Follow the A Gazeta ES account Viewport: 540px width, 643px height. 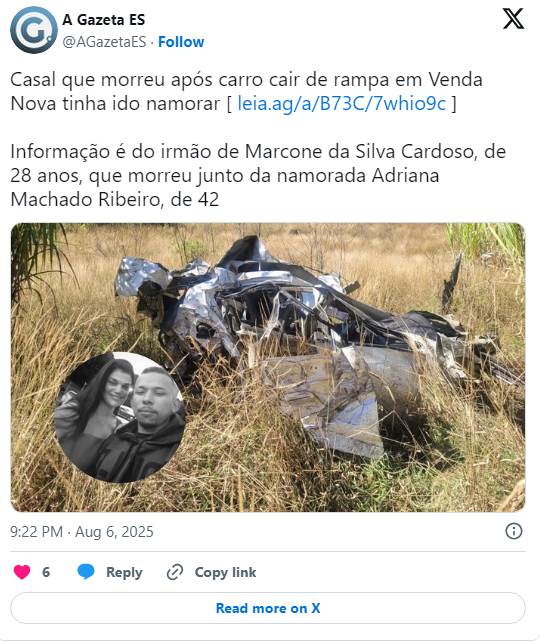point(181,42)
